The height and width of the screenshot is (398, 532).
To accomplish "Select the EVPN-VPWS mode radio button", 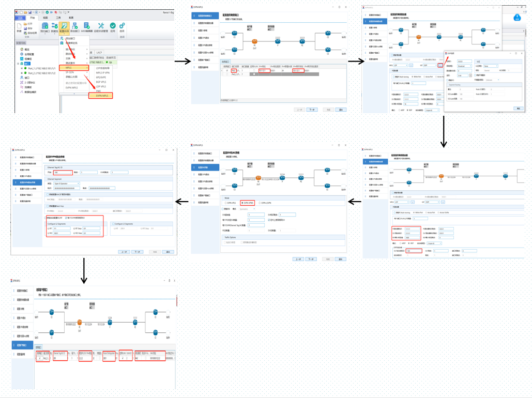I will click(242, 203).
